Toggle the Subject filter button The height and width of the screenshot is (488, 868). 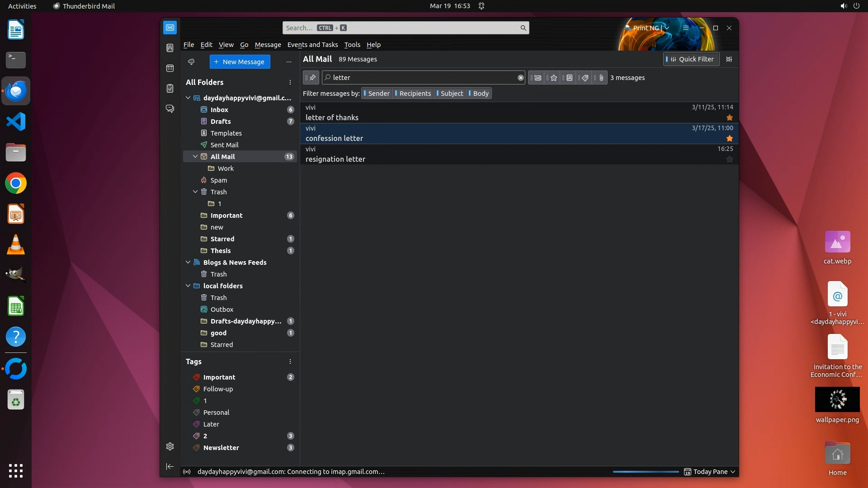click(450, 94)
